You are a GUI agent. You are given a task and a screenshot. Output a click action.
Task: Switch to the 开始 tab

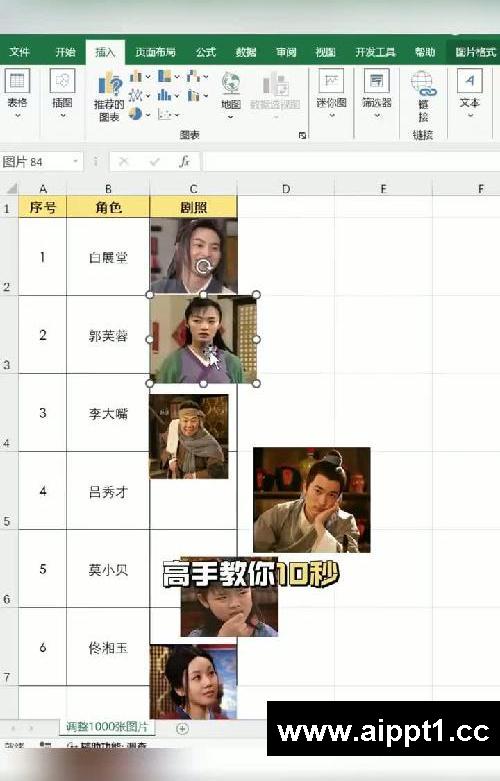(x=65, y=52)
